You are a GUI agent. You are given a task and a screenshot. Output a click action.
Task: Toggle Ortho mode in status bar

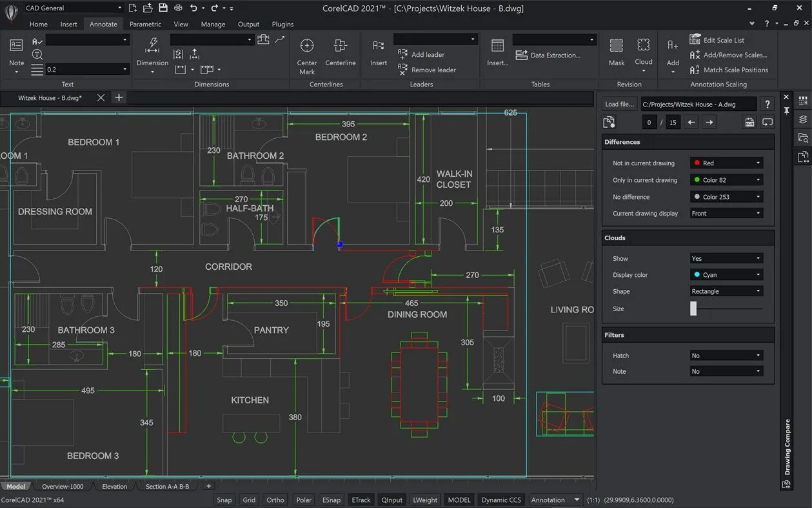(275, 500)
